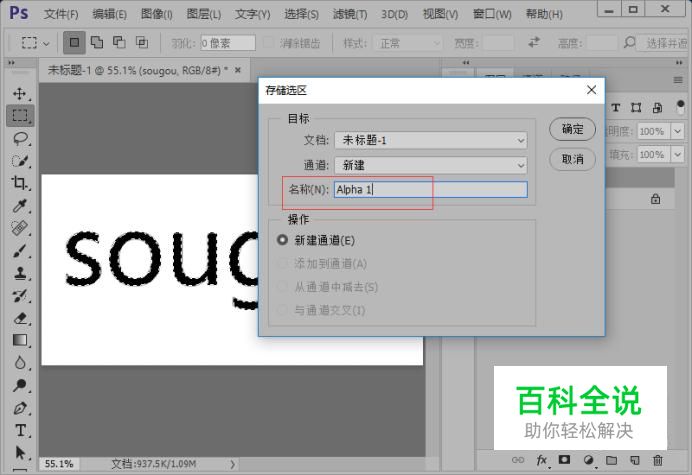This screenshot has width=692, height=475.
Task: Select the Clone Stamp tool
Action: pos(20,273)
